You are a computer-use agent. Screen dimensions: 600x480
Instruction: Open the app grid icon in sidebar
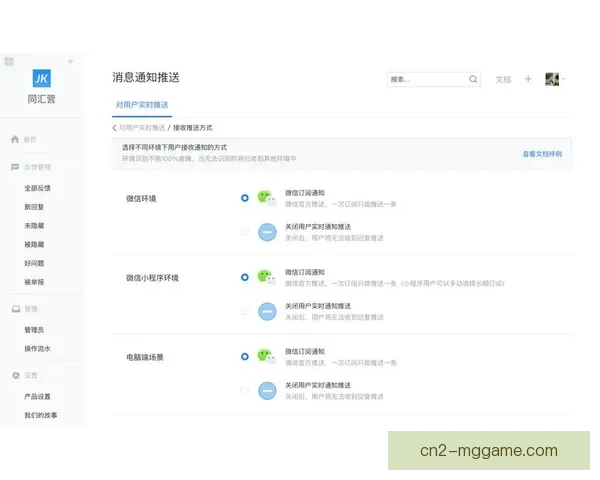[x=9, y=61]
